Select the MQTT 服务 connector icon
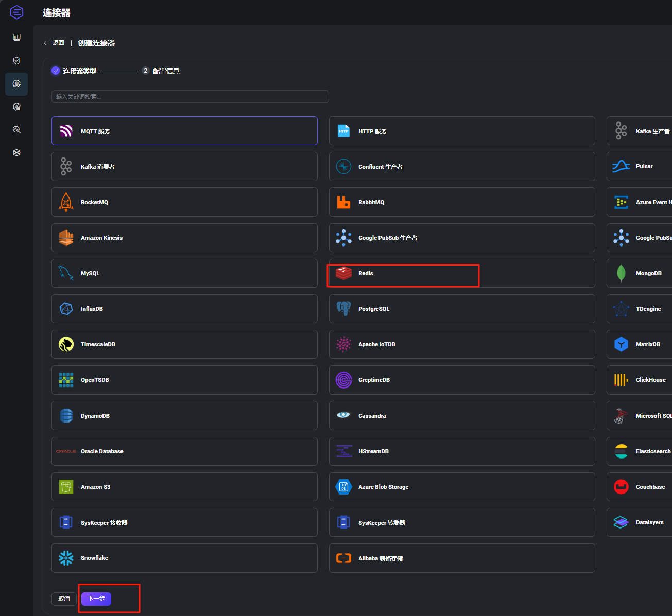672x616 pixels. click(x=66, y=131)
